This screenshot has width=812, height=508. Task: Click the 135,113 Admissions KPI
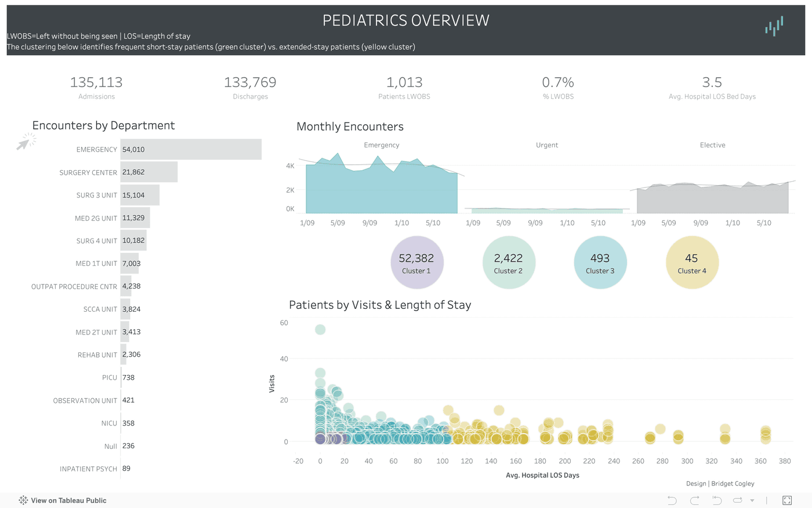(96, 86)
